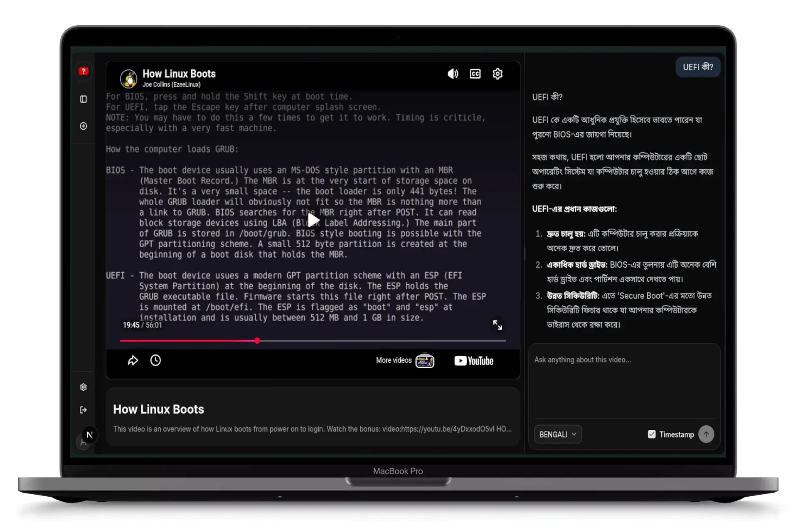798x532 pixels.
Task: Click the Watch later clock icon
Action: click(155, 360)
